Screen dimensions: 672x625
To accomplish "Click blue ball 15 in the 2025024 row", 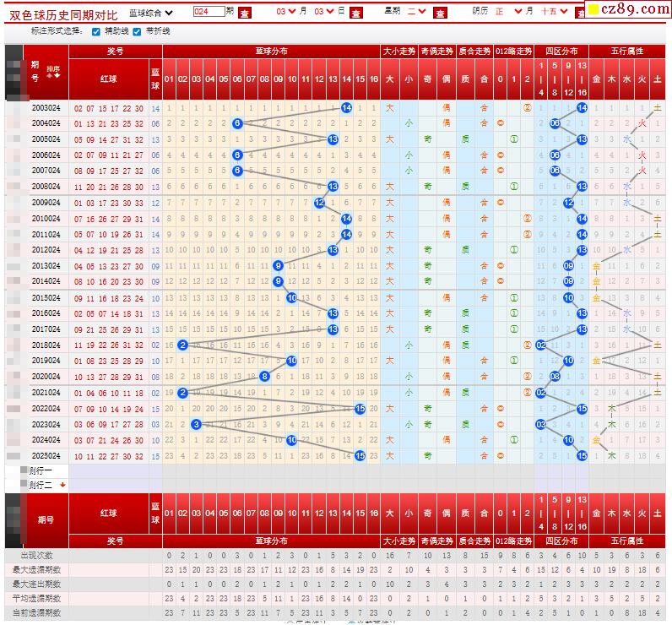I will pos(360,455).
